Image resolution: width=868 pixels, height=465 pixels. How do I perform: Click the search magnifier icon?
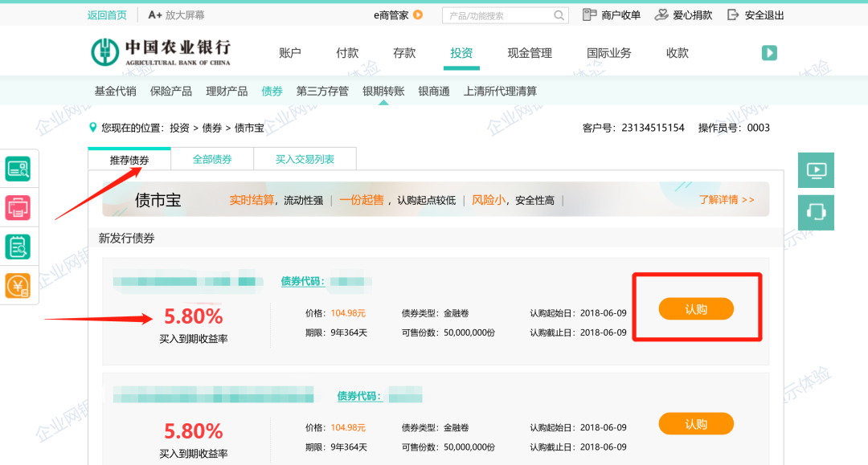coord(559,15)
